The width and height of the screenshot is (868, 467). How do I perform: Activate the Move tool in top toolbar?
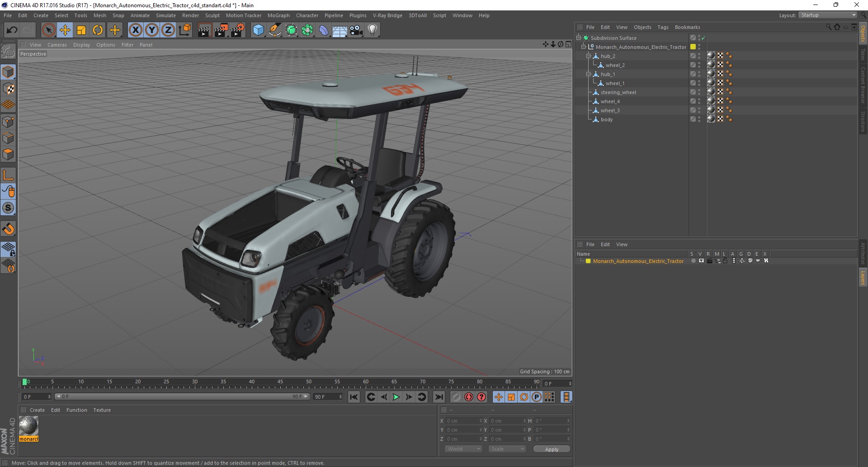[x=65, y=30]
